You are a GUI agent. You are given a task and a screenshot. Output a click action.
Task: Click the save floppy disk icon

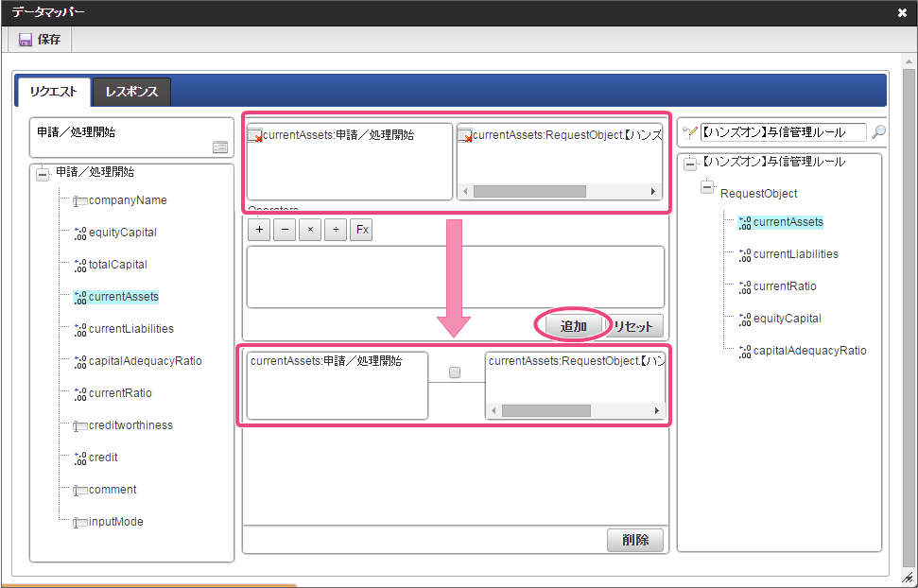pos(26,40)
